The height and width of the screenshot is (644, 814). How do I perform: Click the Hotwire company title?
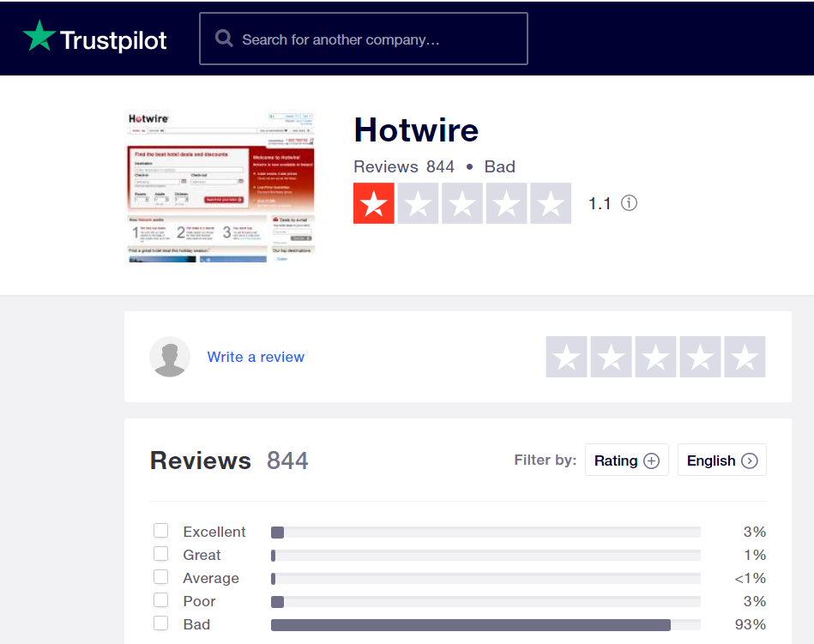[416, 129]
